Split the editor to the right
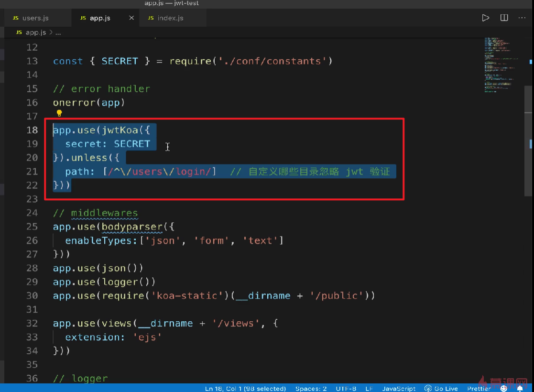The width and height of the screenshot is (534, 392). [504, 18]
